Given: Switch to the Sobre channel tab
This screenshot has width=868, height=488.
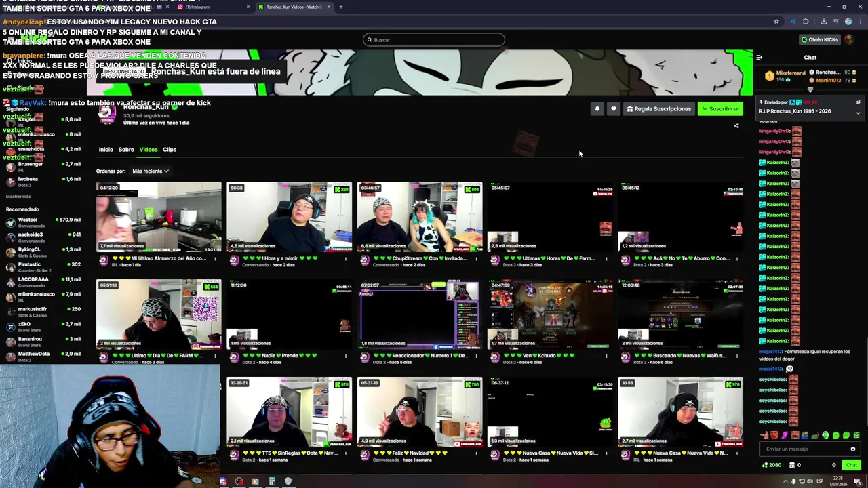Looking at the screenshot, I should [x=126, y=150].
